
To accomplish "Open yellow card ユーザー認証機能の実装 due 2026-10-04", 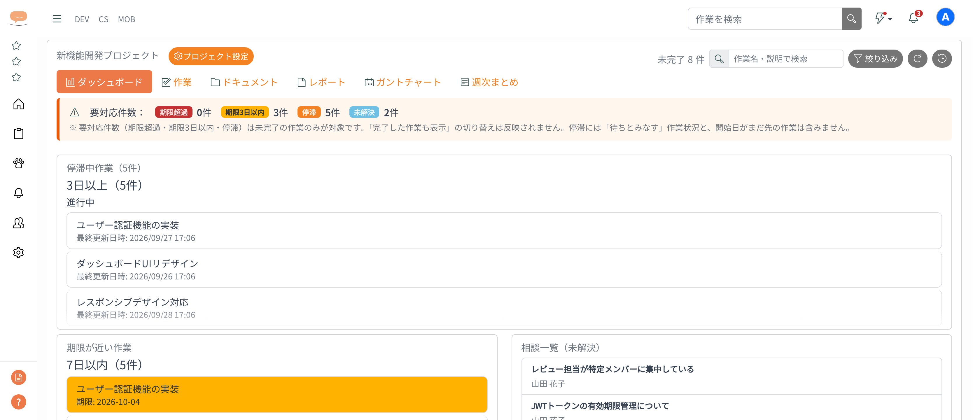I will tap(277, 395).
